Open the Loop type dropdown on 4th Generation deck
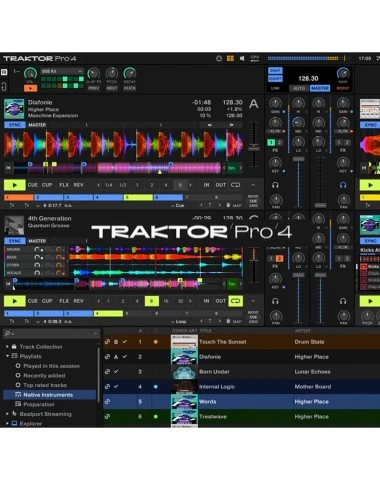This screenshot has height=480, width=380. [179, 322]
